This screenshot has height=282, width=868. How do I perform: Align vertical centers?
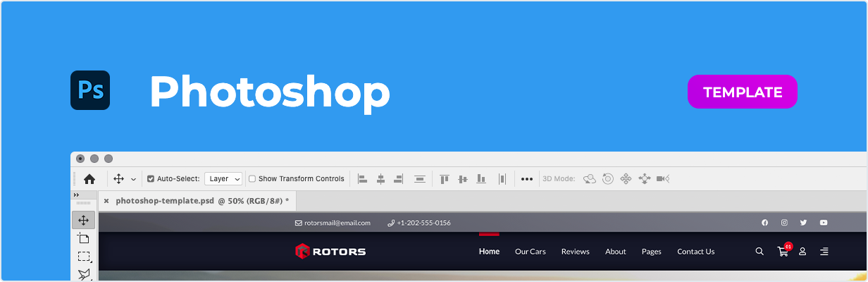[x=463, y=179]
